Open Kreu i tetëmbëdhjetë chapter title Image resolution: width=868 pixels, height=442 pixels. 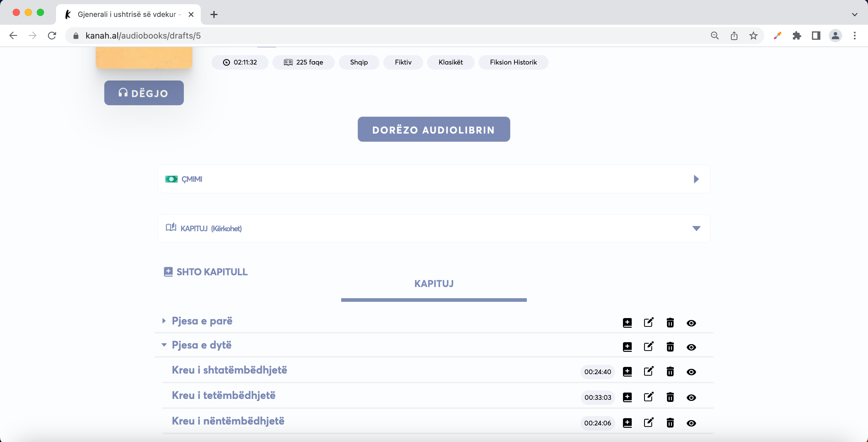[x=223, y=395]
